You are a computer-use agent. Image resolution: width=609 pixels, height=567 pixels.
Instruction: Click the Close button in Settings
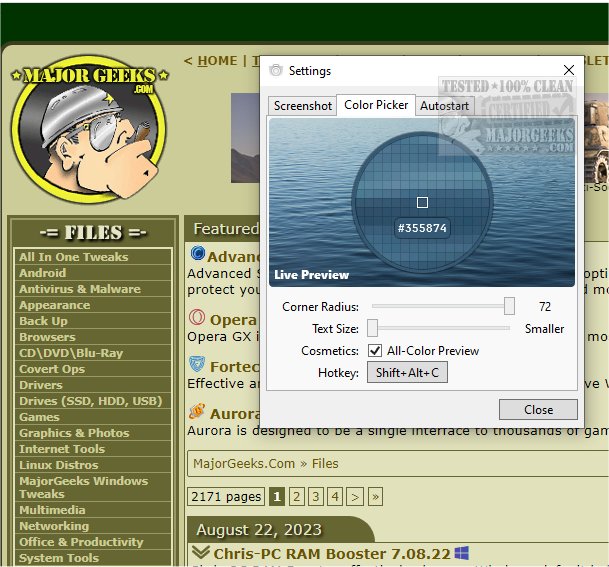click(538, 410)
